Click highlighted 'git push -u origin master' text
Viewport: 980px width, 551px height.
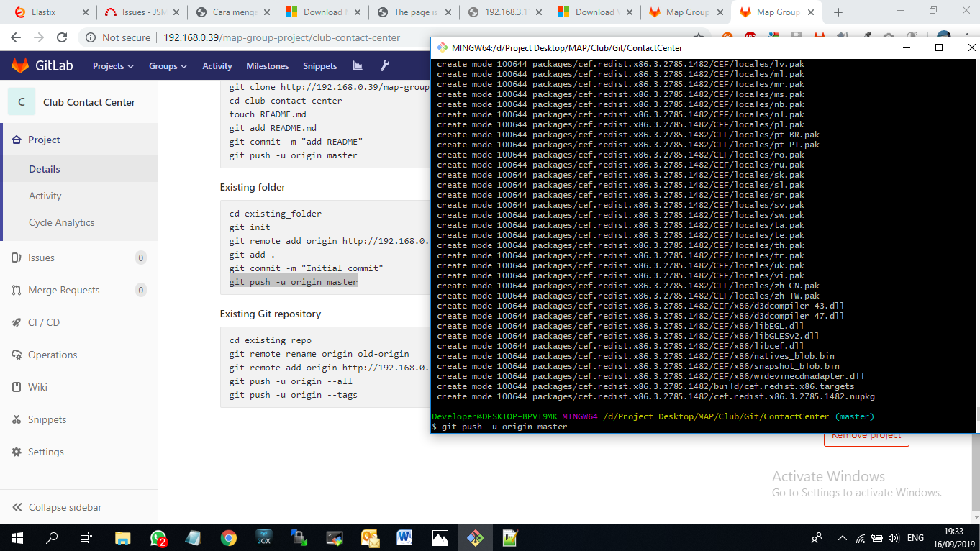coord(294,282)
